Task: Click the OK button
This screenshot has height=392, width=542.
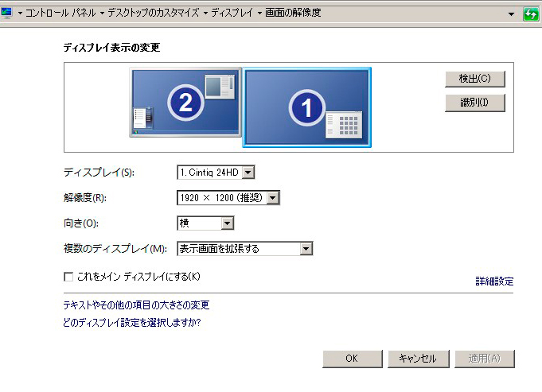Action: coord(353,359)
